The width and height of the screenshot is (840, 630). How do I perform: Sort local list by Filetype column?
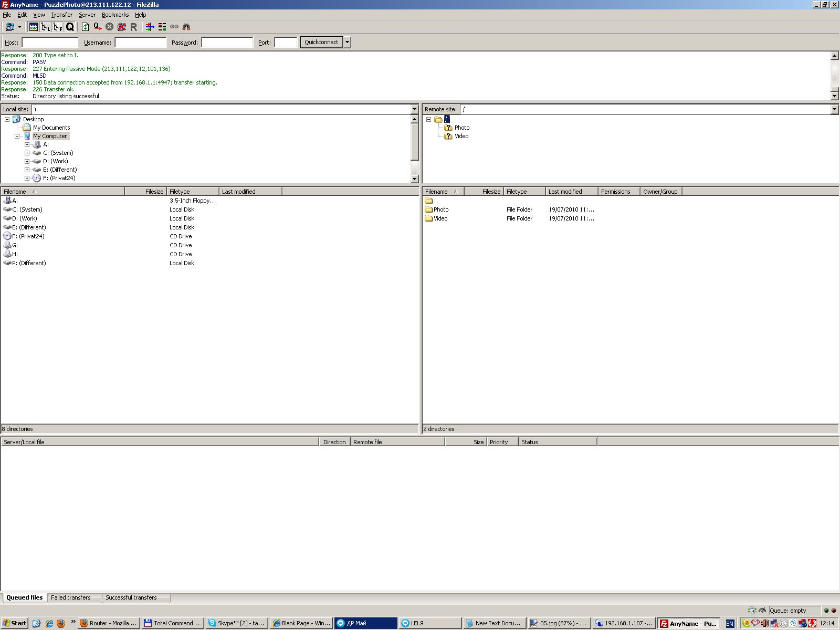pyautogui.click(x=193, y=192)
